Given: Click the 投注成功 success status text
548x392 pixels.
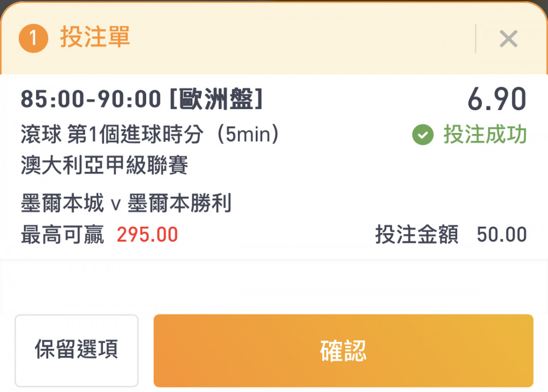Looking at the screenshot, I should pos(485,134).
